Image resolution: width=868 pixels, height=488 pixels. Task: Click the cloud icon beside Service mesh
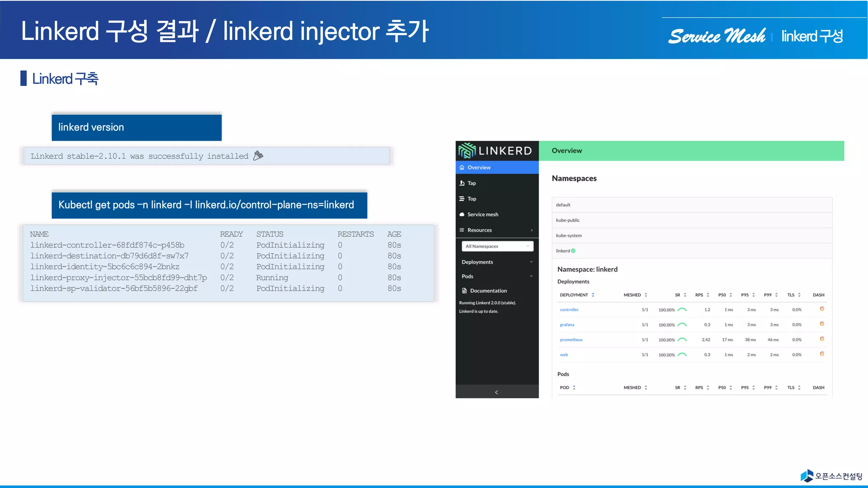(462, 214)
